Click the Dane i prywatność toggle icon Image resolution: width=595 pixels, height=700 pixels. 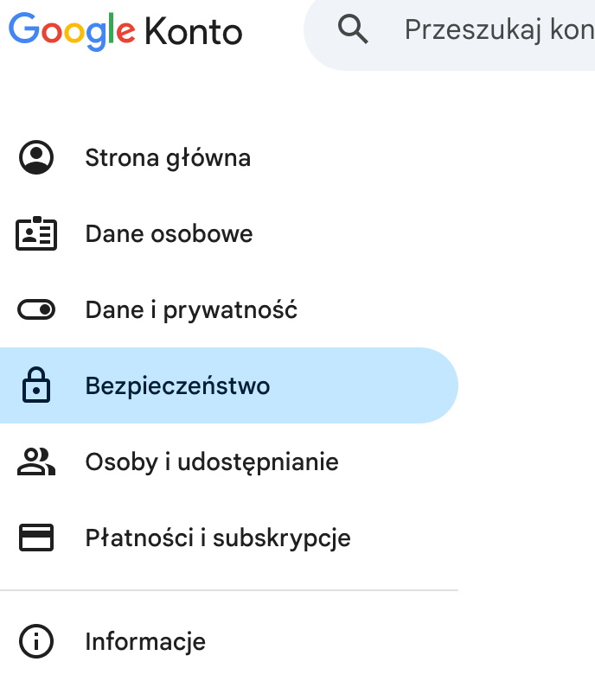35,309
